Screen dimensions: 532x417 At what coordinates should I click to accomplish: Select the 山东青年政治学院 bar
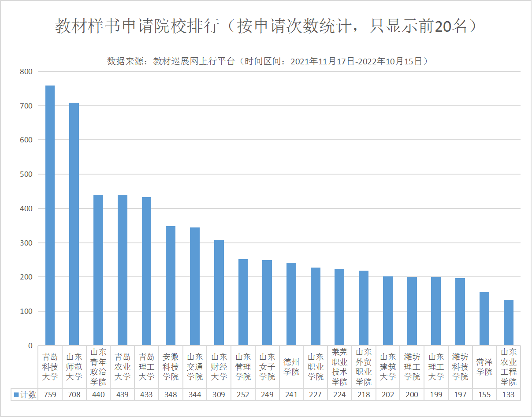pos(98,270)
